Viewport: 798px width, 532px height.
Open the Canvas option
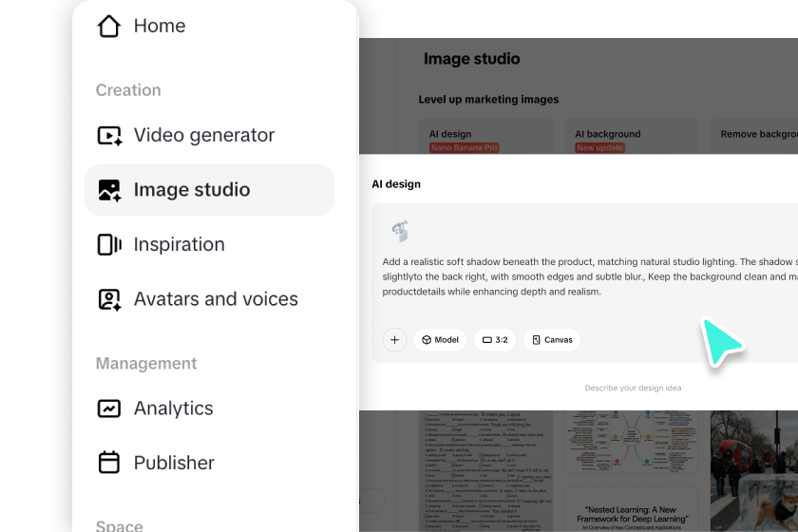552,339
